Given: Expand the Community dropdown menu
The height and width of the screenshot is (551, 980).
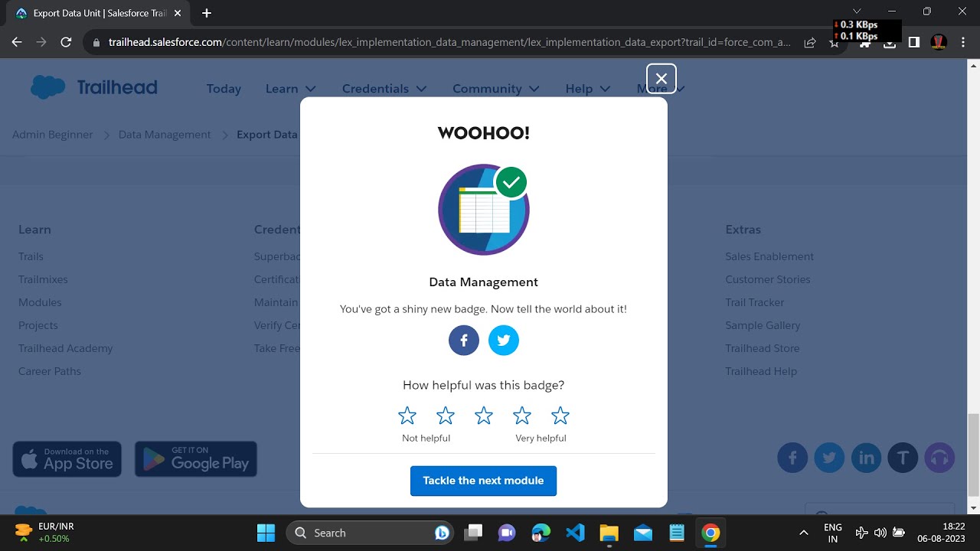Looking at the screenshot, I should pos(496,89).
